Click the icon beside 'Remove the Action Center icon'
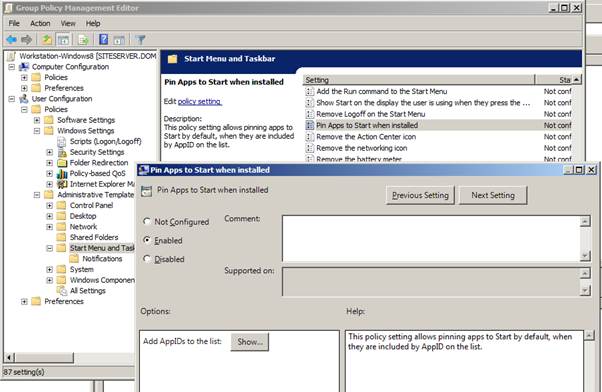This screenshot has width=602, height=392. point(309,137)
